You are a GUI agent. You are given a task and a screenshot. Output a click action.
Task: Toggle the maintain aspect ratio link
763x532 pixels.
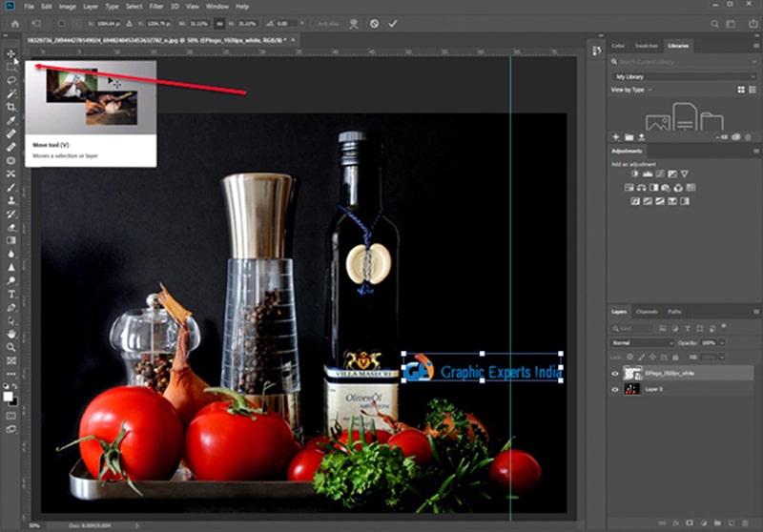pos(220,23)
